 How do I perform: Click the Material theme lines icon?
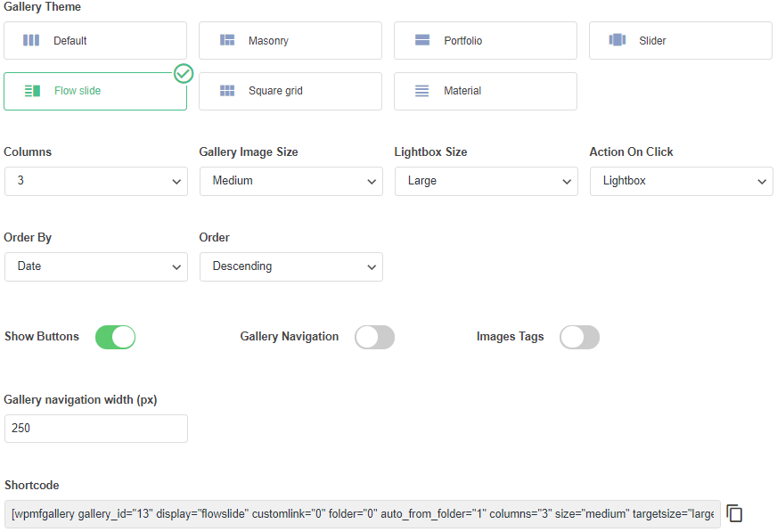422,91
